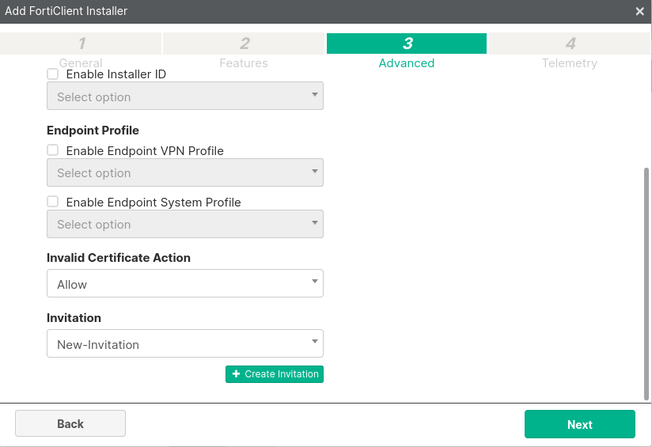Click the Add FortiClient Installer title text
Image resolution: width=652 pixels, height=447 pixels.
pos(66,11)
